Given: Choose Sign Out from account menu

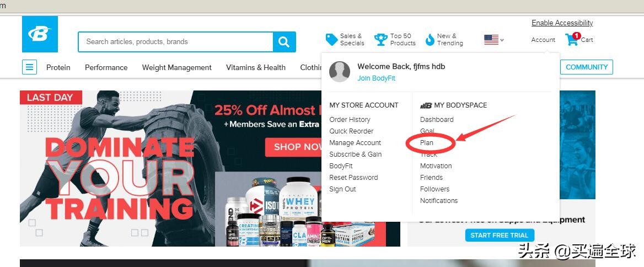Looking at the screenshot, I should (342, 189).
